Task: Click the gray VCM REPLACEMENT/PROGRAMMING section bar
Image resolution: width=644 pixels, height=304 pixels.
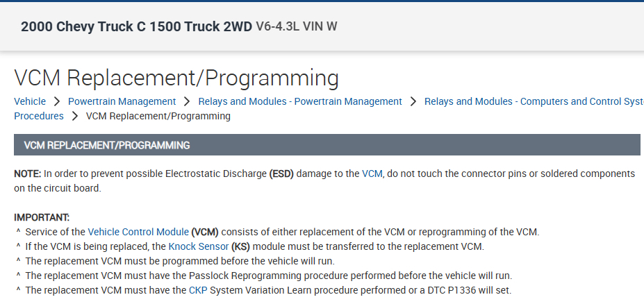Action: [327, 145]
